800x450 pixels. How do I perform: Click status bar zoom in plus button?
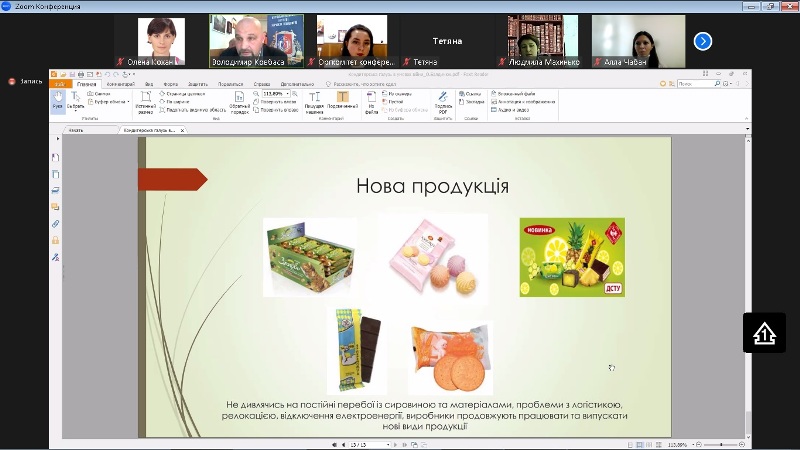point(742,445)
